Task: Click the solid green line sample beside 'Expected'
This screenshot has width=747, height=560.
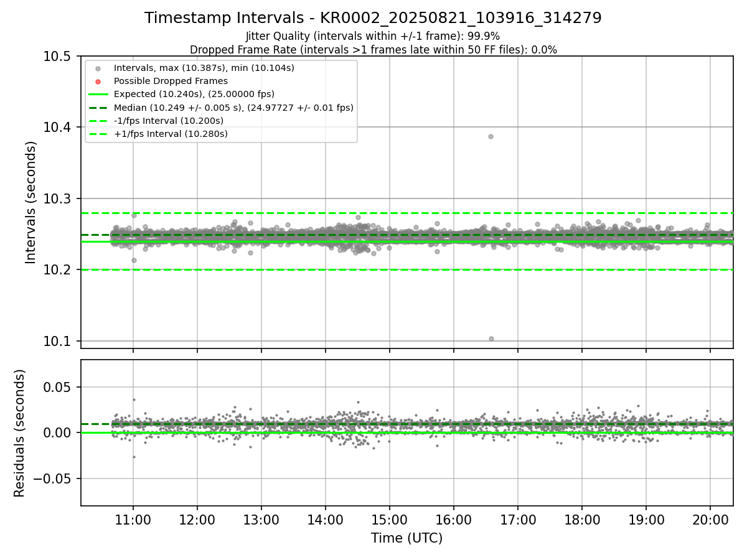Action: coord(98,94)
